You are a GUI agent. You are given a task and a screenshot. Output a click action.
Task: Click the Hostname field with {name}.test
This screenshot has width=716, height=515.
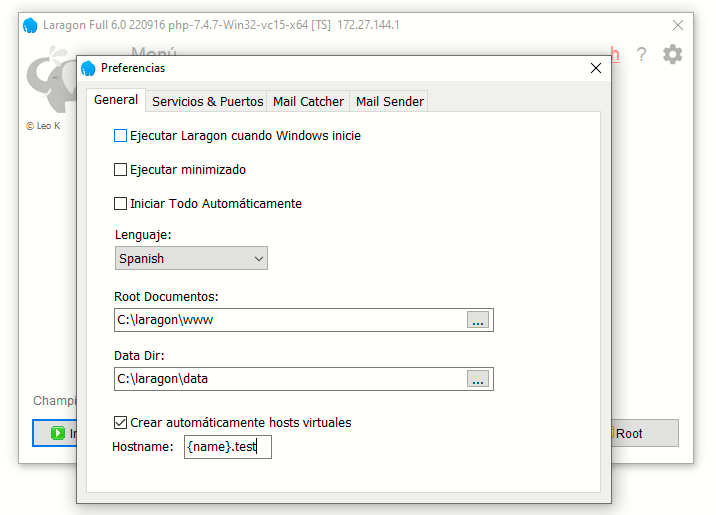227,447
